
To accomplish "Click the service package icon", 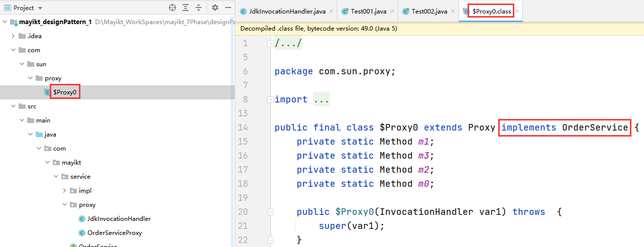I will (x=64, y=177).
